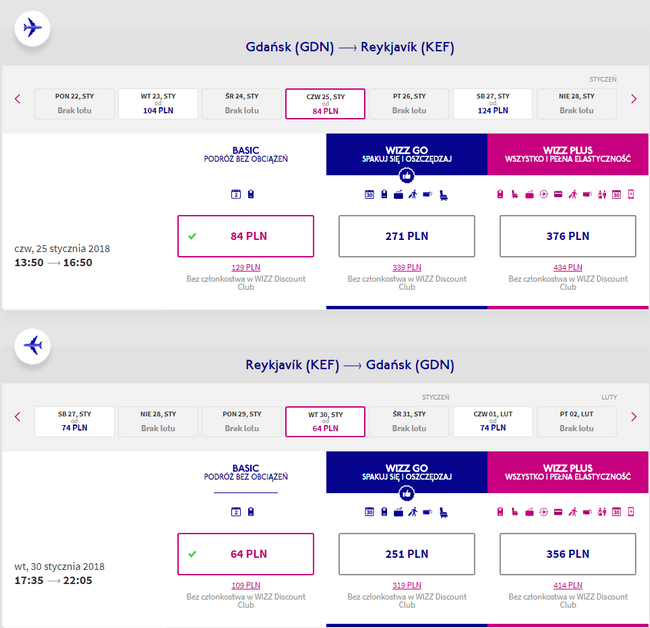Click the WIZZ GO 30-day calendar icon on the outbound flight

369,194
